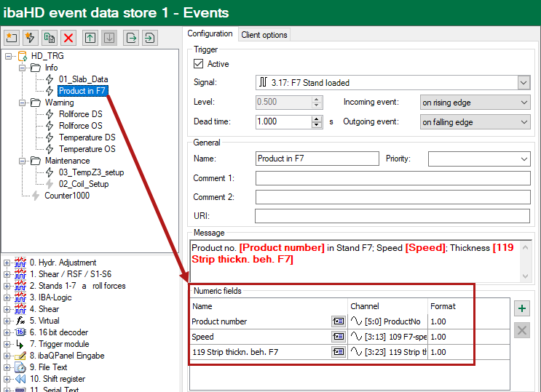
Task: Click the copy event toolbar icon
Action: point(49,37)
